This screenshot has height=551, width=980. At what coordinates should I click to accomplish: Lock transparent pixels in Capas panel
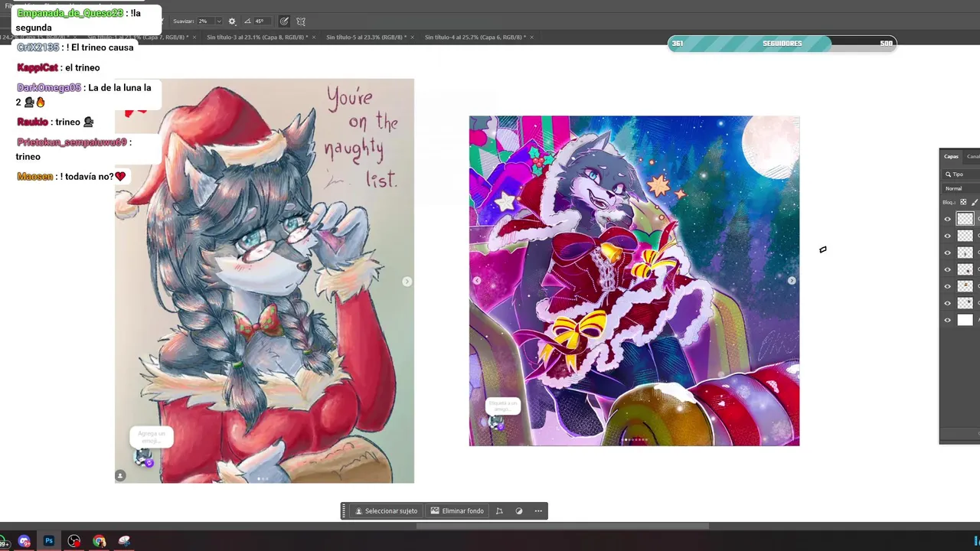pyautogui.click(x=963, y=202)
